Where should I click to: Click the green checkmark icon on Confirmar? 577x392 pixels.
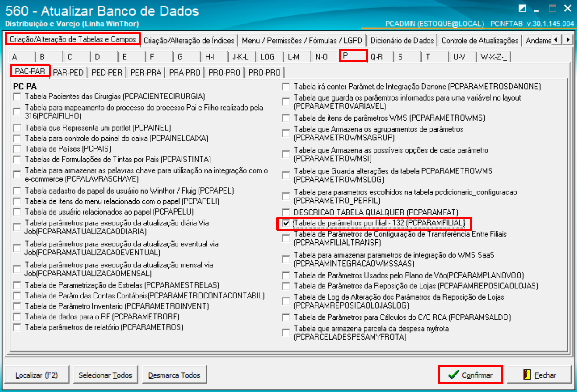coord(454,375)
